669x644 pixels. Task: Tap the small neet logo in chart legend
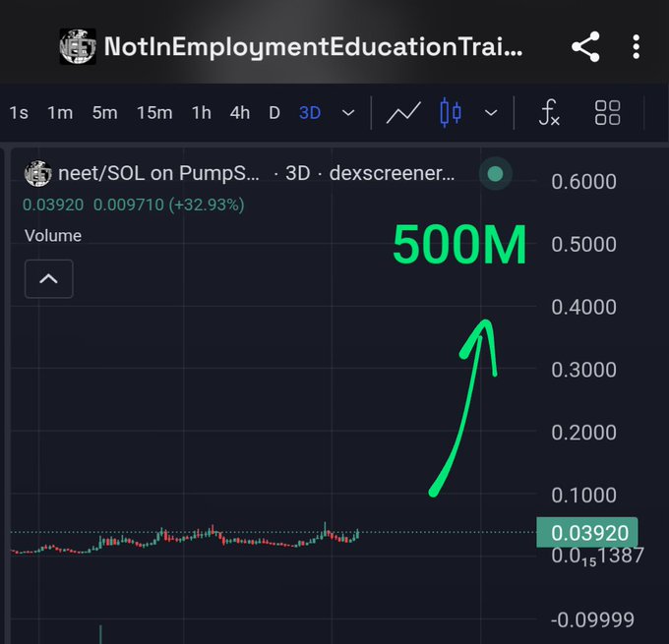click(38, 174)
